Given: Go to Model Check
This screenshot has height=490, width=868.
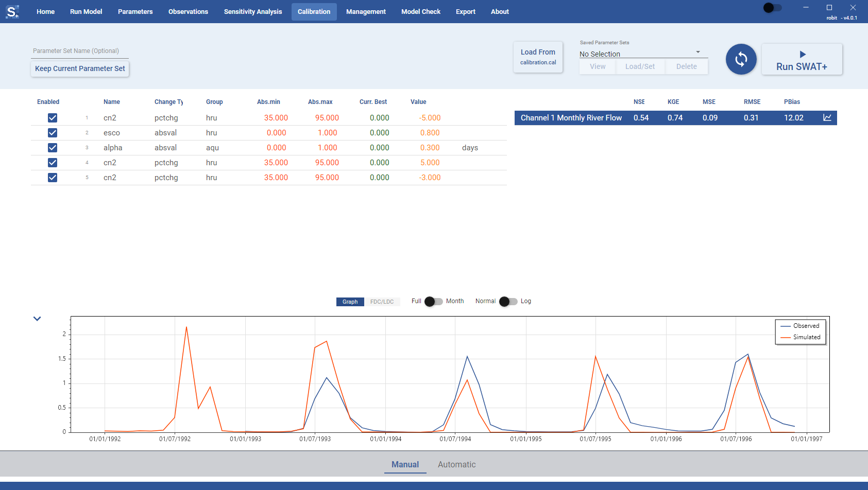Looking at the screenshot, I should pyautogui.click(x=421, y=12).
